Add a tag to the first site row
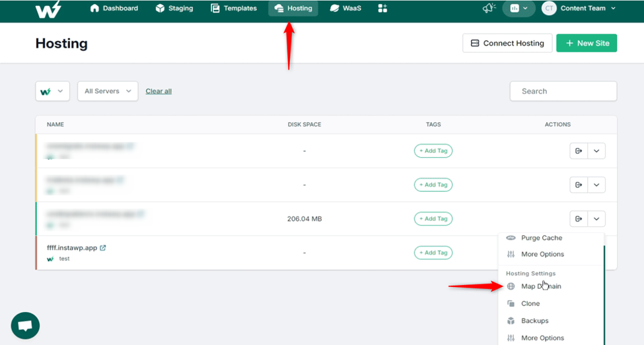This screenshot has height=345, width=644. [433, 151]
